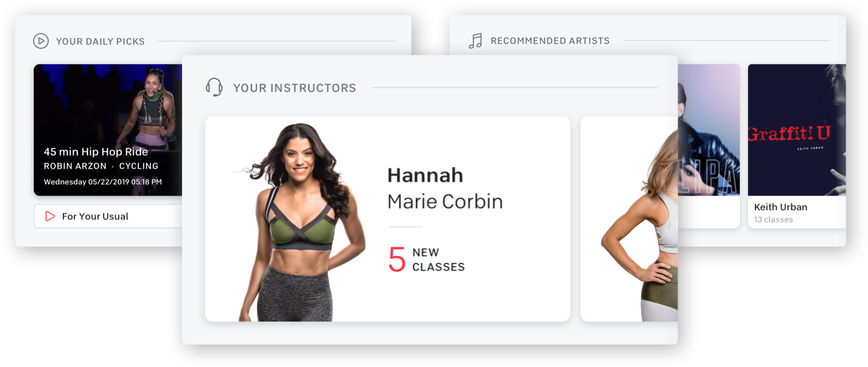Open the partially hidden Dua Lipa artist cover
Viewport: 868px width, 367px height.
pos(709,130)
